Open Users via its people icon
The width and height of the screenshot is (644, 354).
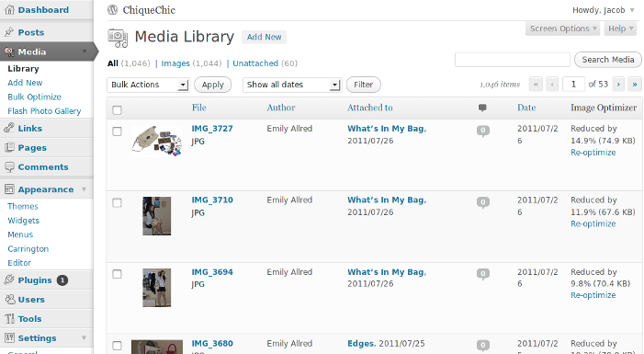[9, 300]
